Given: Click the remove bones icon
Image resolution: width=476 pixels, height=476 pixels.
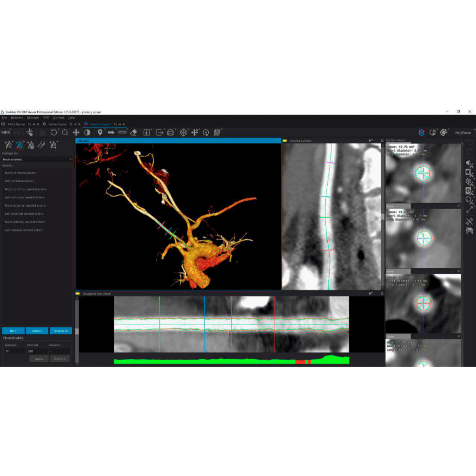Looking at the screenshot, I should tap(469, 221).
